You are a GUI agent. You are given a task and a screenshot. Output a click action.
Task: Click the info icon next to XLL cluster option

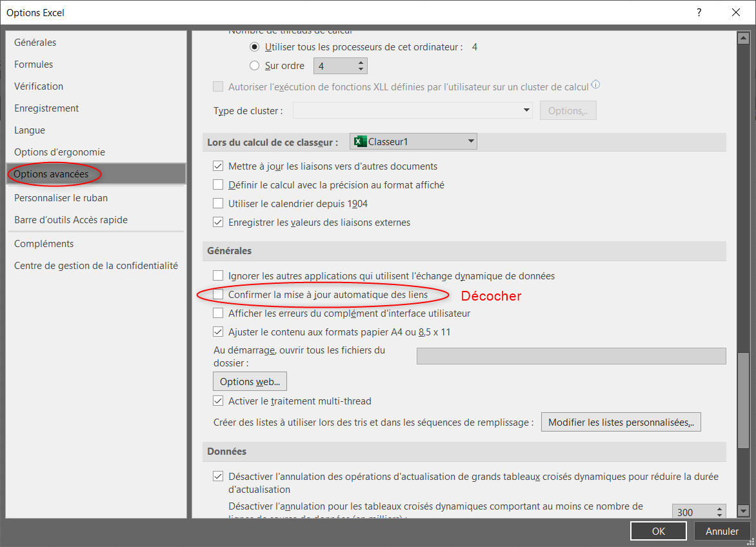[595, 85]
